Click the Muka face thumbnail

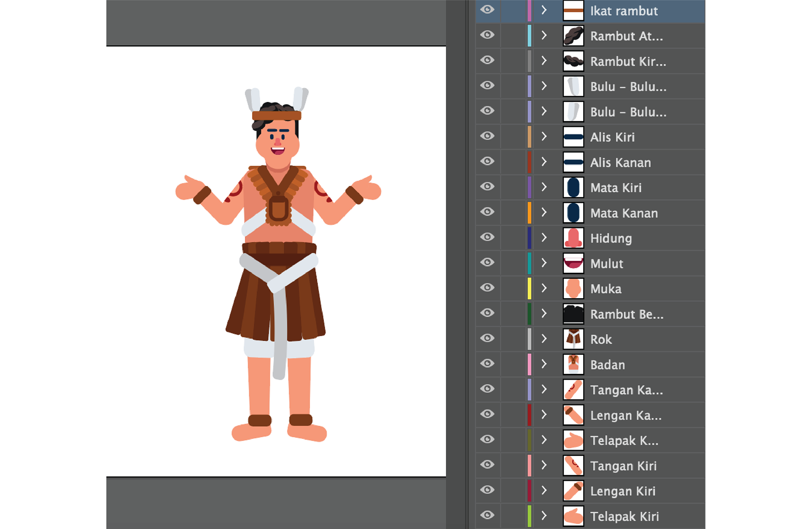click(x=573, y=288)
